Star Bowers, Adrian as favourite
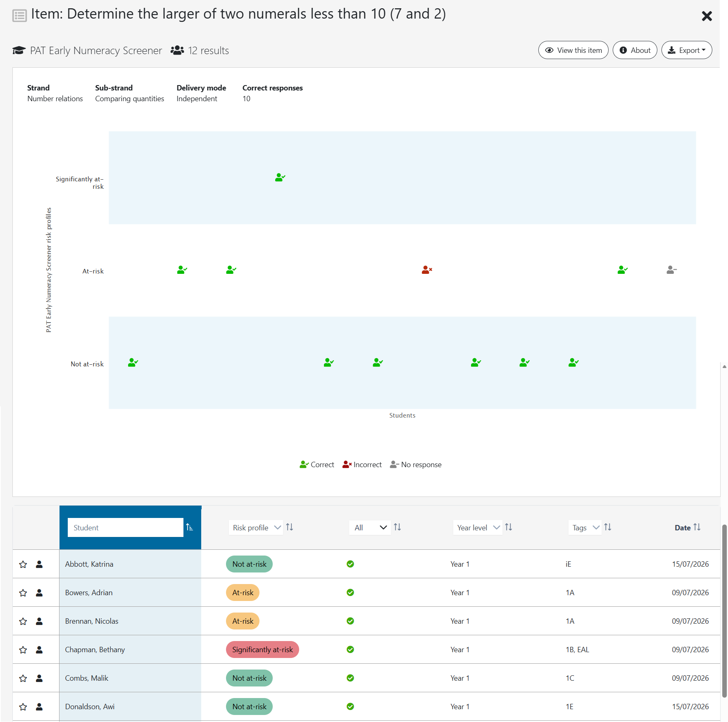This screenshot has height=722, width=728. [23, 593]
